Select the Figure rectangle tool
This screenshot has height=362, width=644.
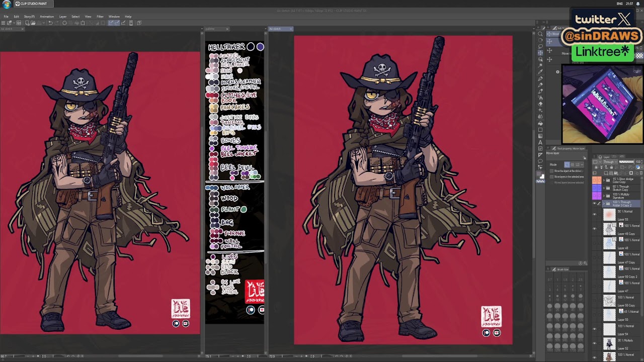[540, 130]
